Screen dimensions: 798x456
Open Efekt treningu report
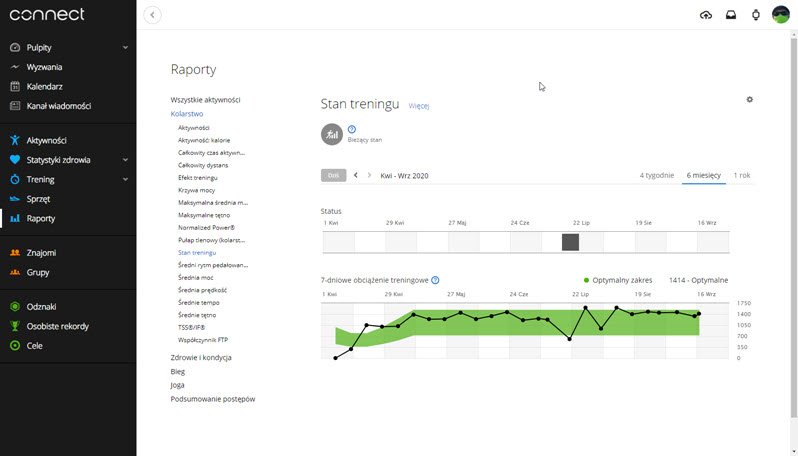(196, 177)
